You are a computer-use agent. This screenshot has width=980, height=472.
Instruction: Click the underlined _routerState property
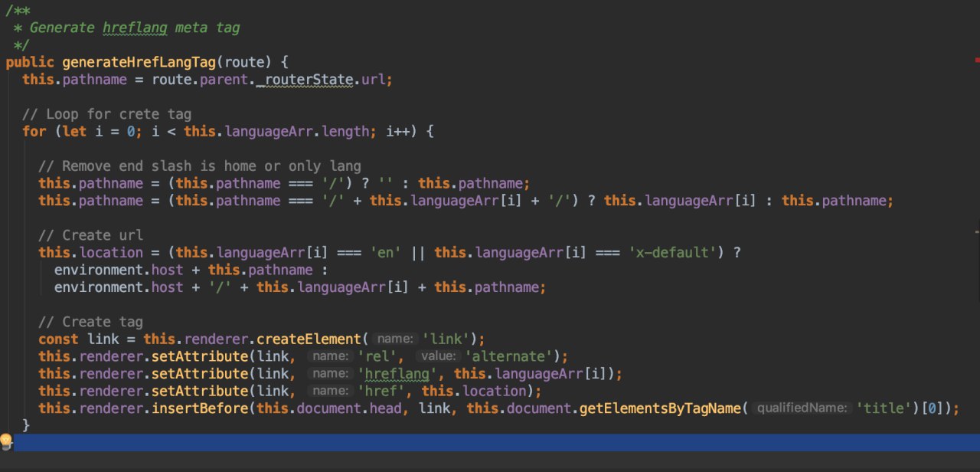(x=304, y=80)
